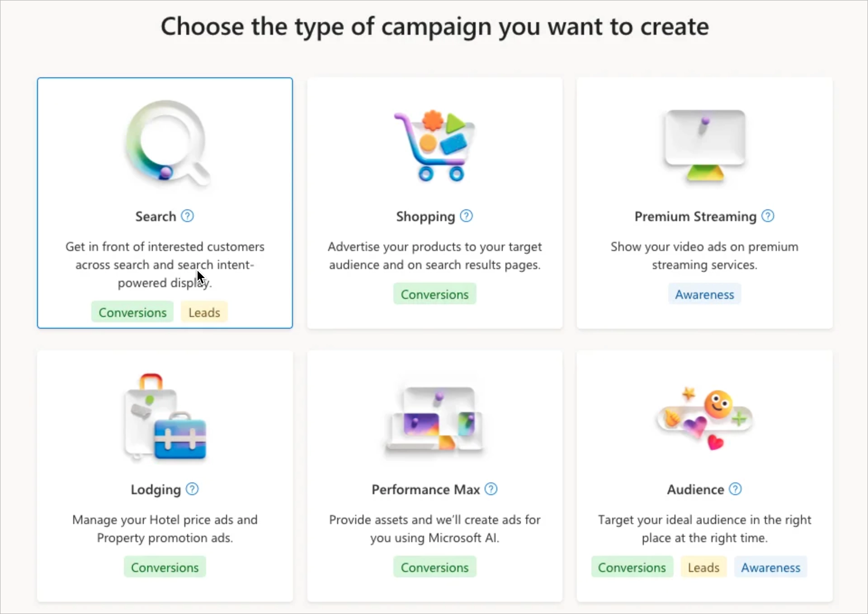Select the Awareness tag under Premium Streaming
Image resolution: width=868 pixels, height=614 pixels.
coord(704,294)
